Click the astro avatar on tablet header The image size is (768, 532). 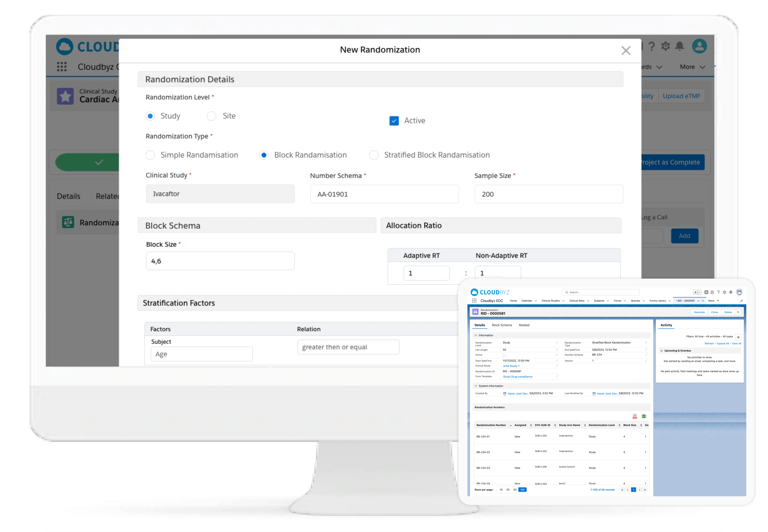tap(739, 292)
